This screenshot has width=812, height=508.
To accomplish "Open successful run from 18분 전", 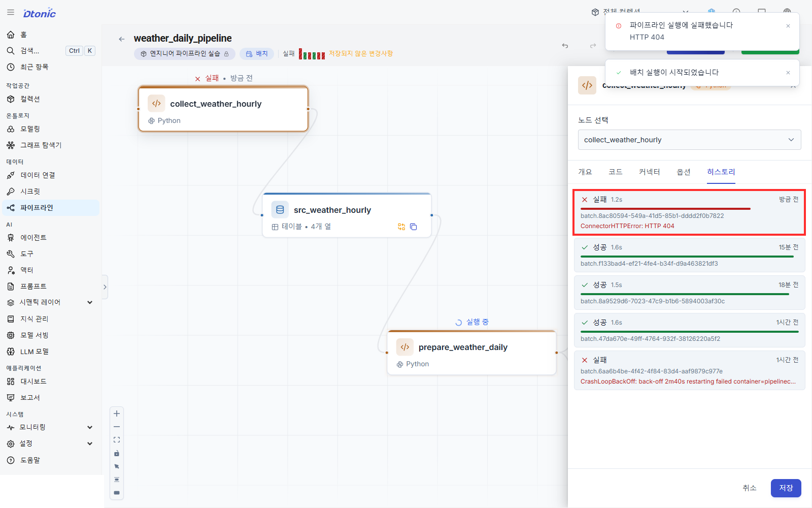I will pos(689,293).
